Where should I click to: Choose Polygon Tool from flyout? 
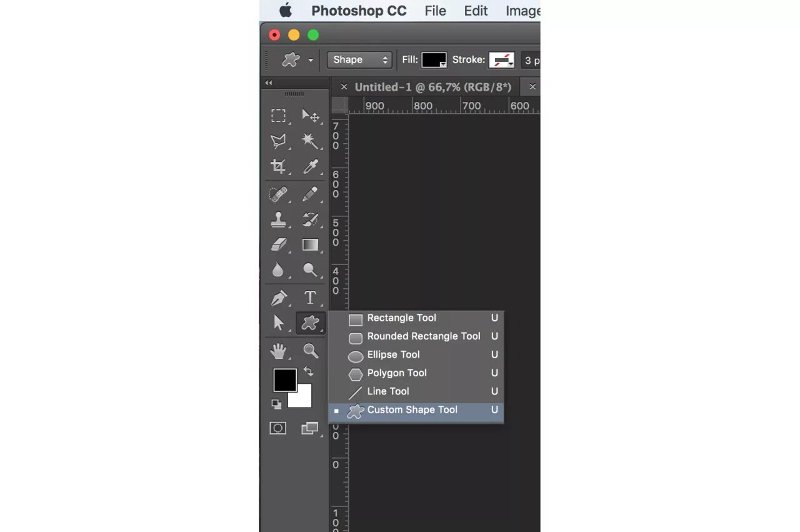pyautogui.click(x=416, y=373)
